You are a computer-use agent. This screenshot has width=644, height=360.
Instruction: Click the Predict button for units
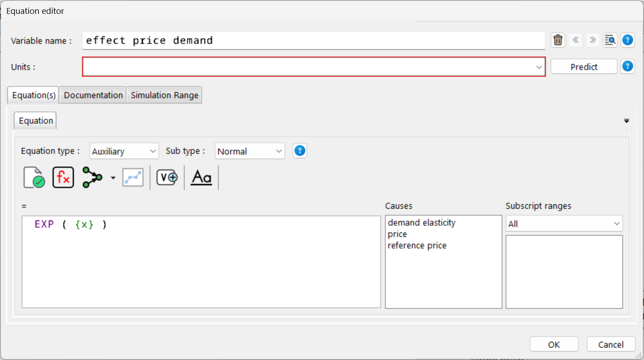(x=584, y=66)
